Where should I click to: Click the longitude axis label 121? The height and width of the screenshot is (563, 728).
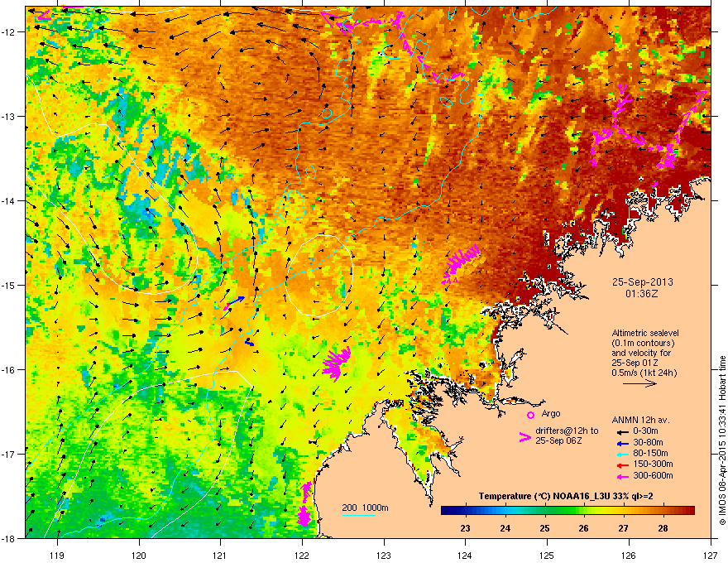pyautogui.click(x=220, y=555)
